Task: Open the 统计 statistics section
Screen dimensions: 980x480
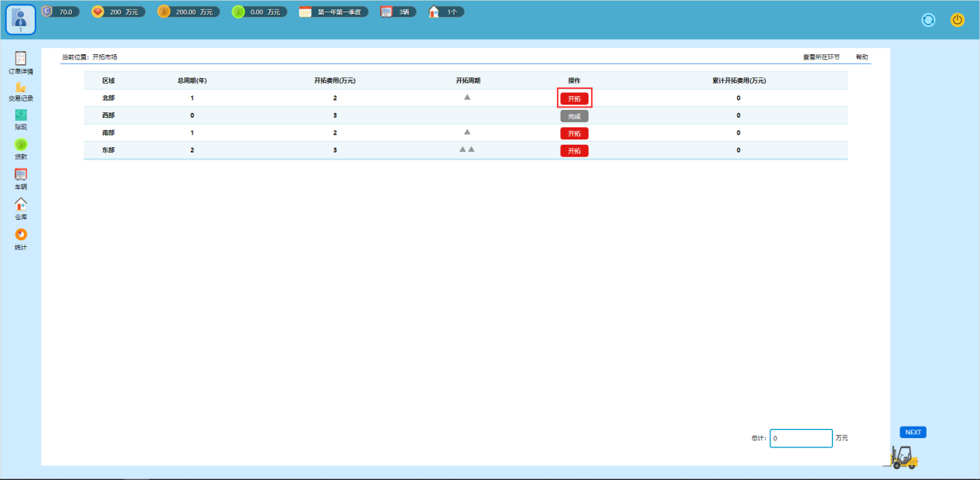Action: [x=21, y=235]
